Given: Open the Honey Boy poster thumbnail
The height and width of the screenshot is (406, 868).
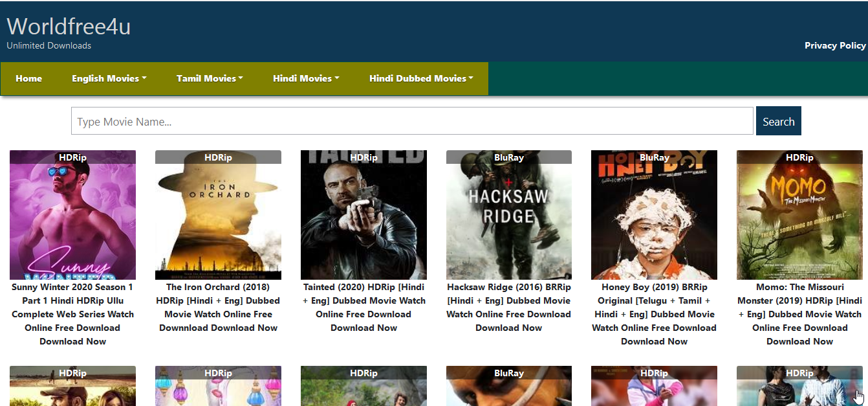Looking at the screenshot, I should pos(654,215).
